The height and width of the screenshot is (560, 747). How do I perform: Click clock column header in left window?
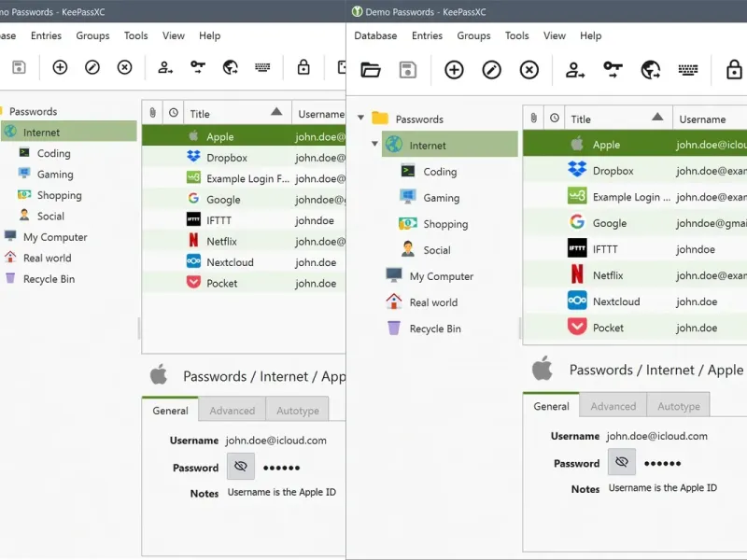coord(174,113)
